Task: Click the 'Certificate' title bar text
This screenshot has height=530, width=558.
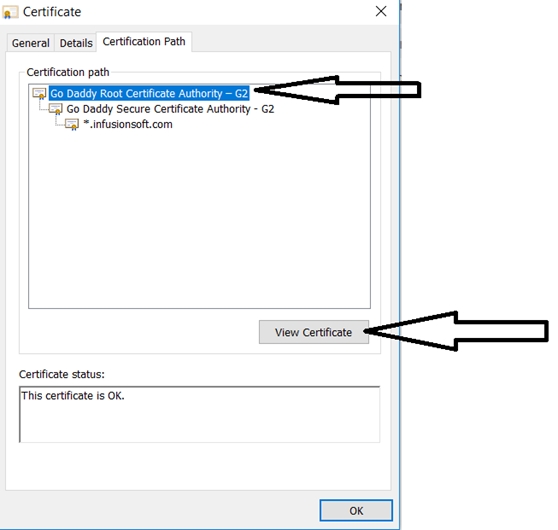Action: coord(52,12)
